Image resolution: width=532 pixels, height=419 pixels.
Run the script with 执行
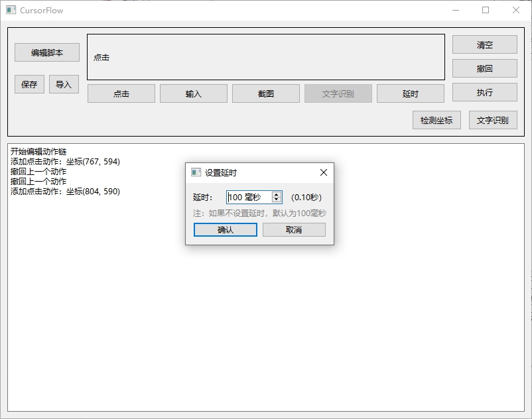[x=484, y=92]
